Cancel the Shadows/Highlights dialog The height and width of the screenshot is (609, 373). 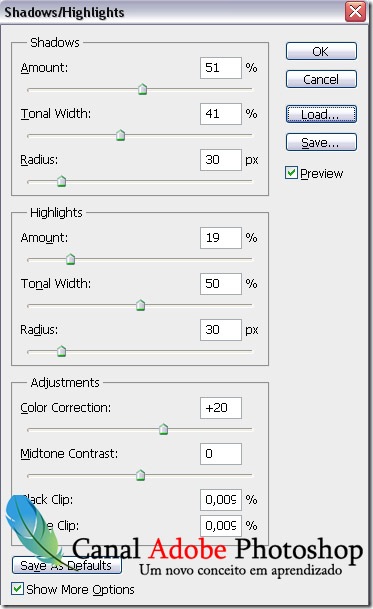(x=321, y=79)
